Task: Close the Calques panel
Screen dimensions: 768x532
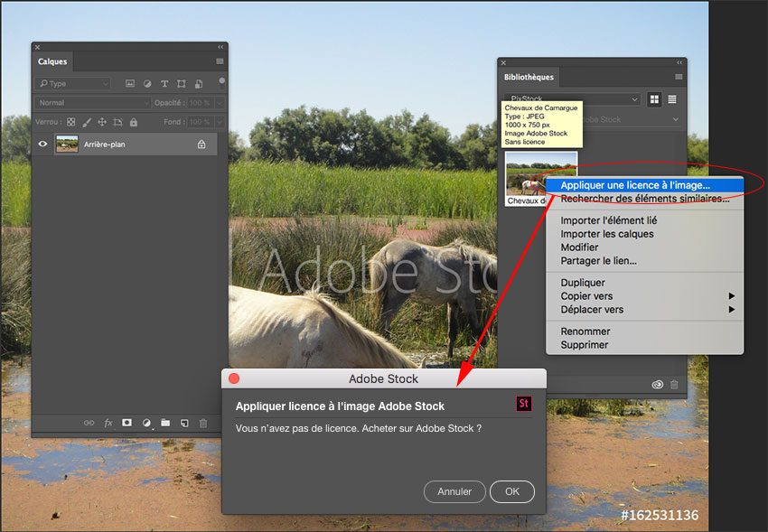Action: point(38,47)
